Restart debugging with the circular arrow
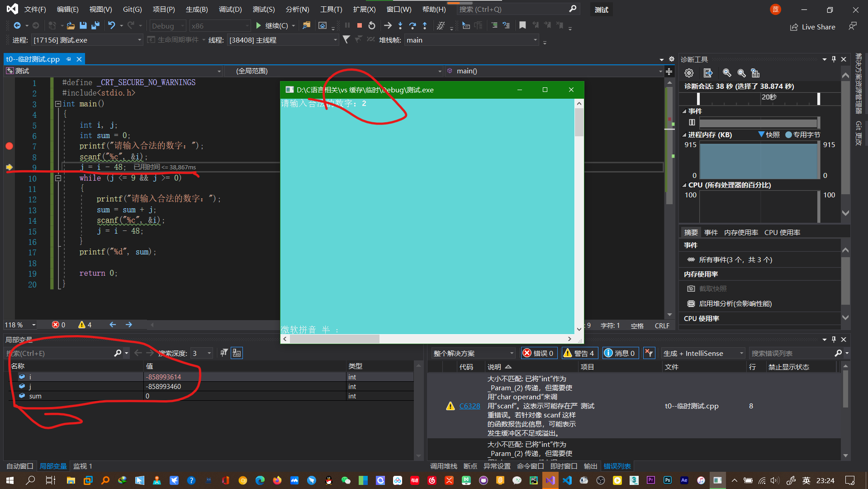The image size is (868, 489). tap(372, 26)
